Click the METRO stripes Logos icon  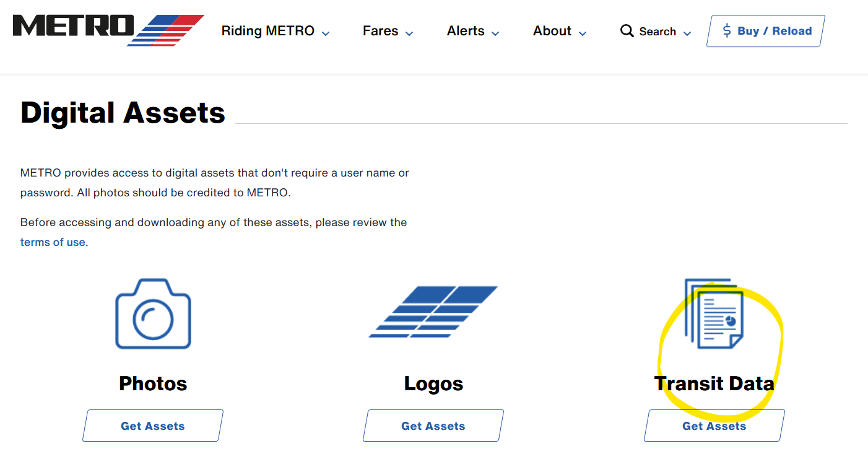tap(433, 312)
